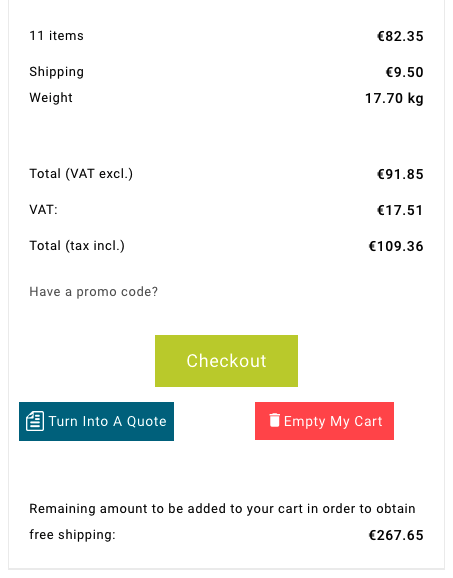Select the €267.65 remaining amount value
The width and height of the screenshot is (453, 578).
click(396, 535)
